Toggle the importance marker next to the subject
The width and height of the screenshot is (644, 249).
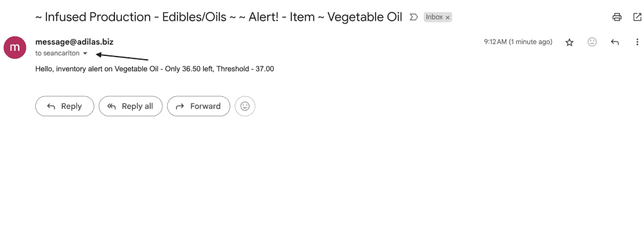tap(414, 17)
